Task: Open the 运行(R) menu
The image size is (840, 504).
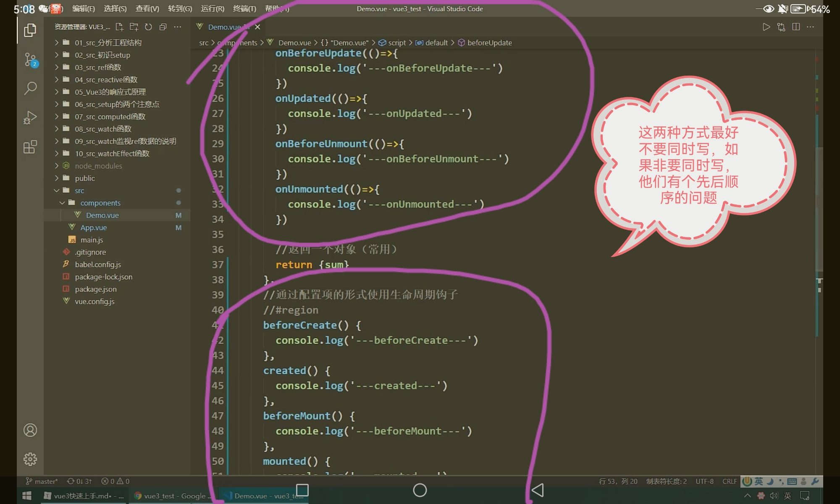Action: (x=213, y=9)
